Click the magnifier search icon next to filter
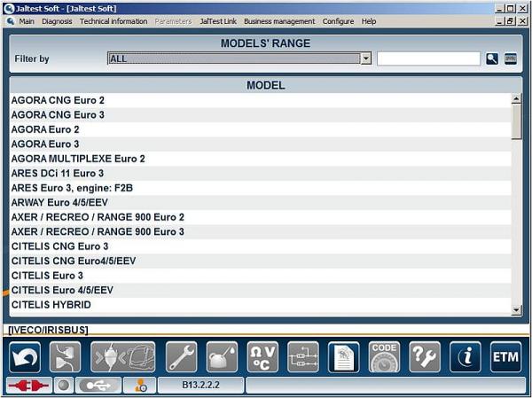Viewport: 532px width, 398px height. click(492, 59)
